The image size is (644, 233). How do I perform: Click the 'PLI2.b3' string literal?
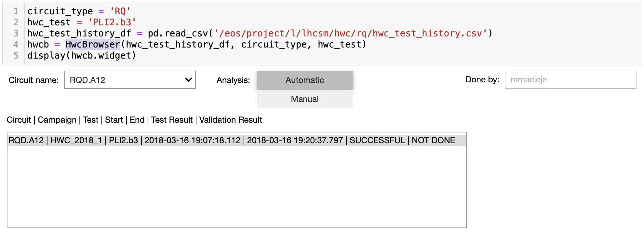tap(112, 22)
